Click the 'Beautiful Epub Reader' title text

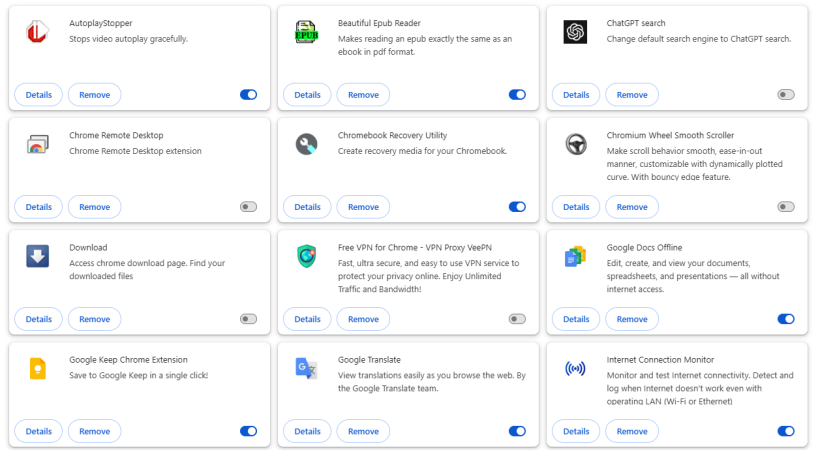click(x=379, y=23)
